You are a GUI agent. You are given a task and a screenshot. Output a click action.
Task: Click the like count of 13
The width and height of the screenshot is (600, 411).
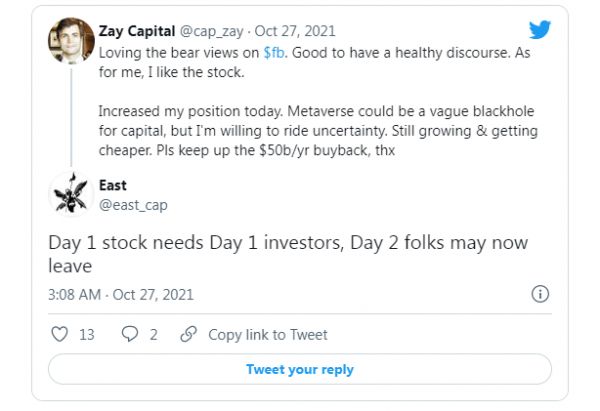pos(86,335)
